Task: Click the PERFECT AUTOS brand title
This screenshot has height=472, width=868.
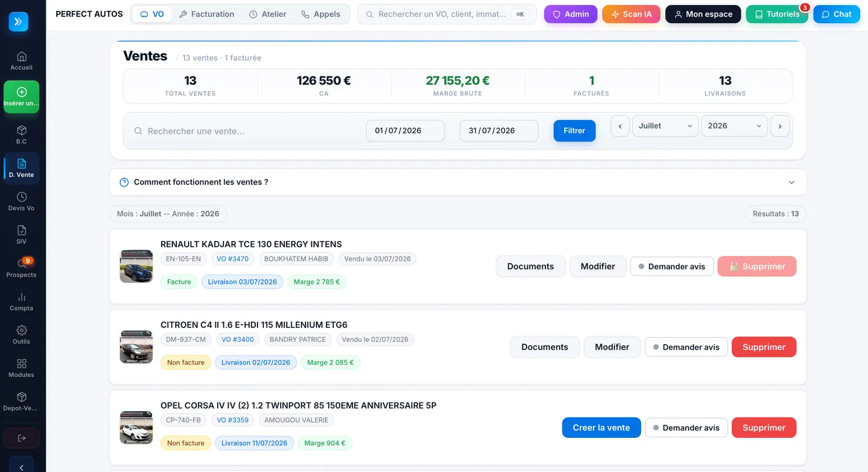Action: point(89,14)
